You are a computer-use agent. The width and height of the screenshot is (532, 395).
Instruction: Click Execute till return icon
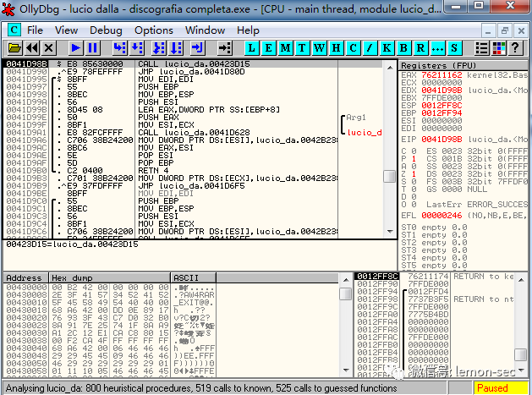[x=197, y=48]
